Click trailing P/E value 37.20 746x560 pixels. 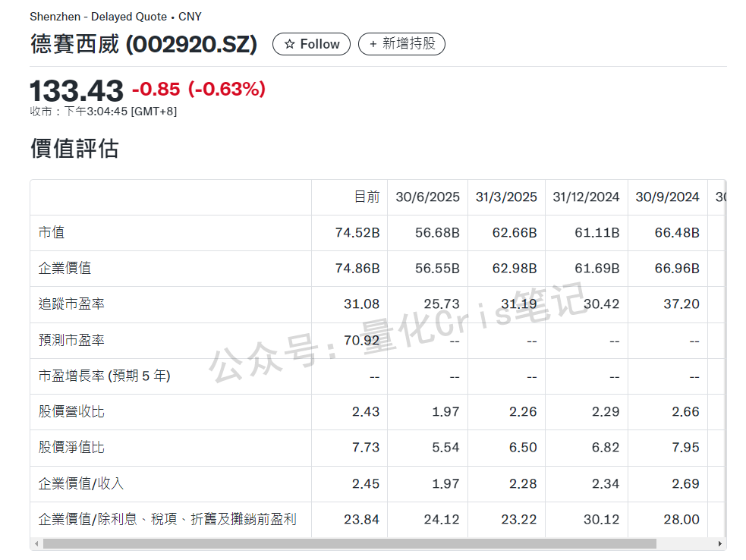tap(681, 304)
